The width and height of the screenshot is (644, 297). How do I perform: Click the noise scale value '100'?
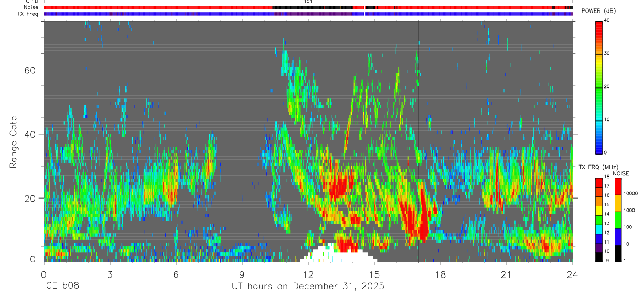628,227
